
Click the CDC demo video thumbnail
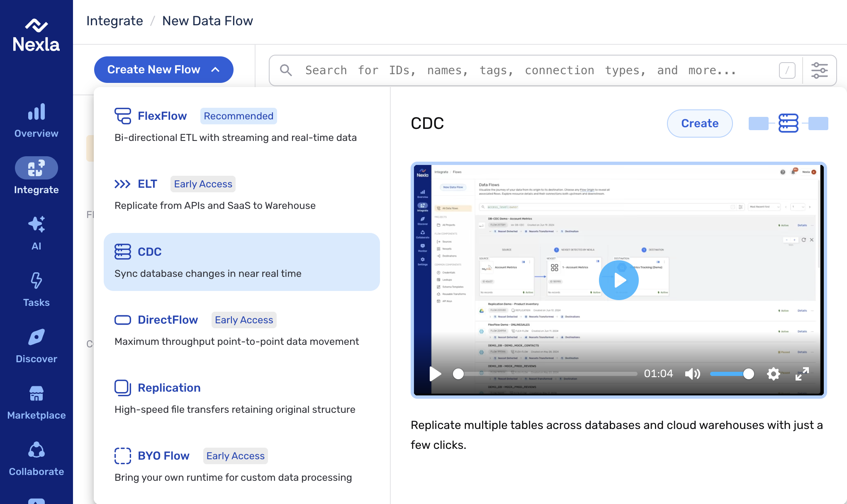tap(619, 280)
